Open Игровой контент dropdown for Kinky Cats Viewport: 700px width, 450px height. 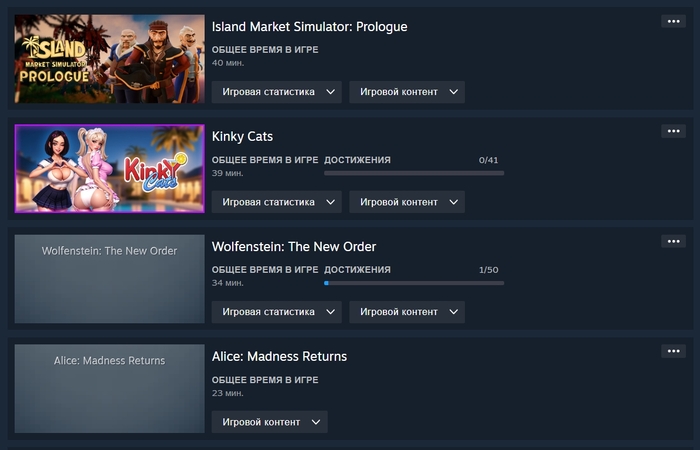(406, 202)
